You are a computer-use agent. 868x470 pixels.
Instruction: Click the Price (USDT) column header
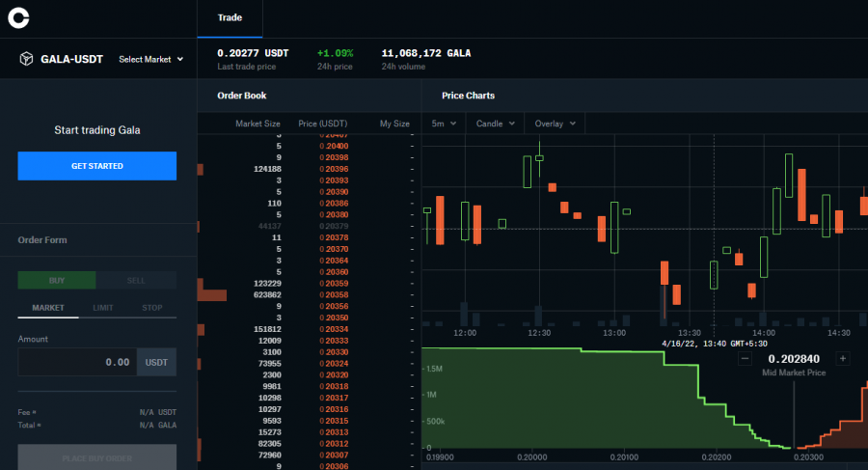(x=323, y=124)
